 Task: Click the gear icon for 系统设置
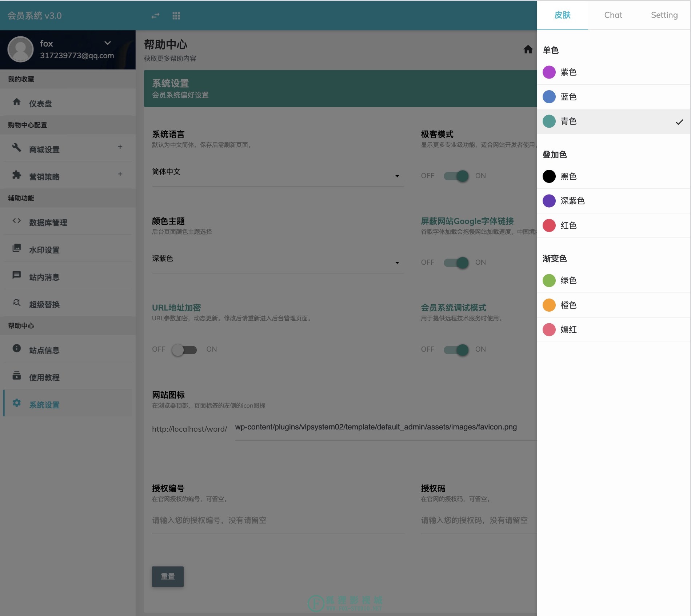(17, 403)
